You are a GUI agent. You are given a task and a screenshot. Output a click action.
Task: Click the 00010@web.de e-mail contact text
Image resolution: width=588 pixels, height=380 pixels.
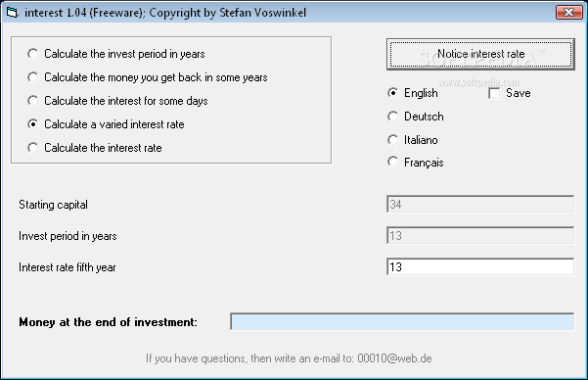(x=394, y=358)
